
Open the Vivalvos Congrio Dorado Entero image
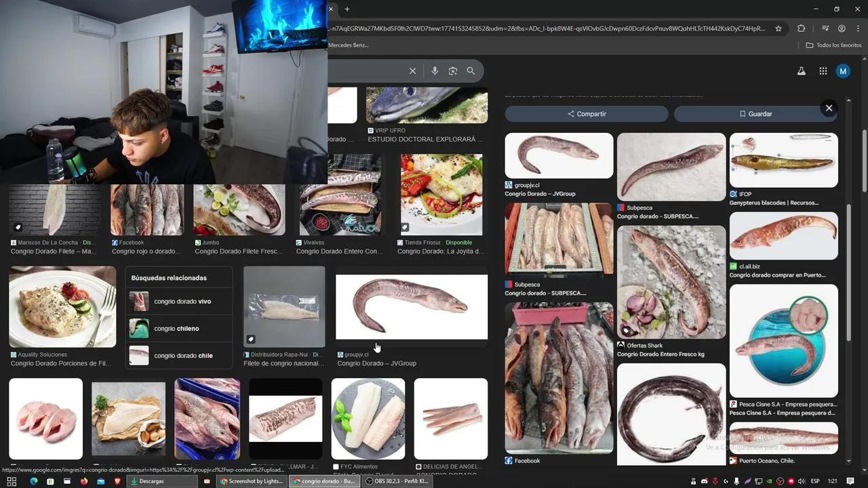coord(340,195)
